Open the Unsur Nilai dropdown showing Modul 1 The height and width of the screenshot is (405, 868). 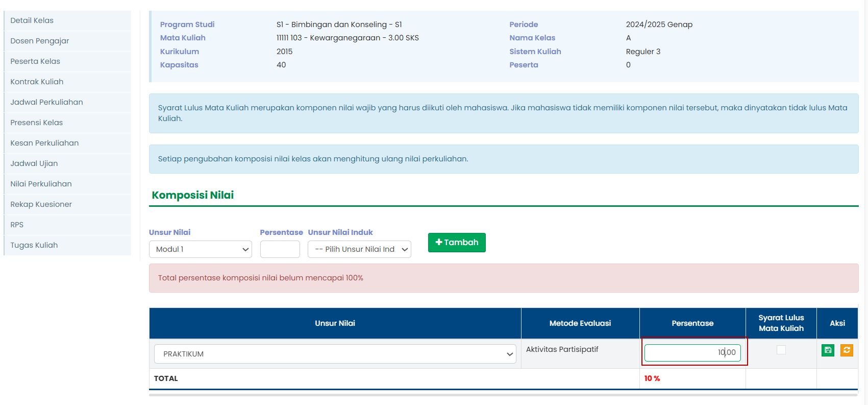[200, 249]
